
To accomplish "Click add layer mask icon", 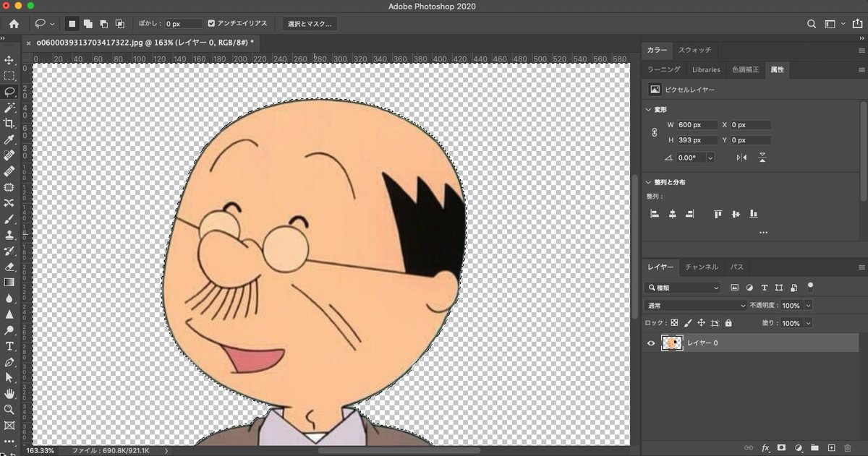I will pyautogui.click(x=783, y=448).
